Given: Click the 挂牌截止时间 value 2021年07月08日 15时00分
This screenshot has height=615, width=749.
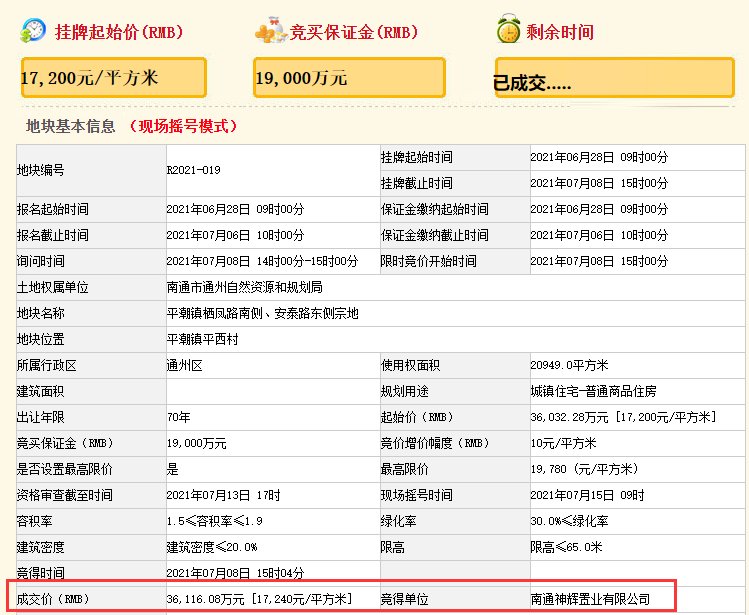Looking at the screenshot, I should (x=599, y=183).
